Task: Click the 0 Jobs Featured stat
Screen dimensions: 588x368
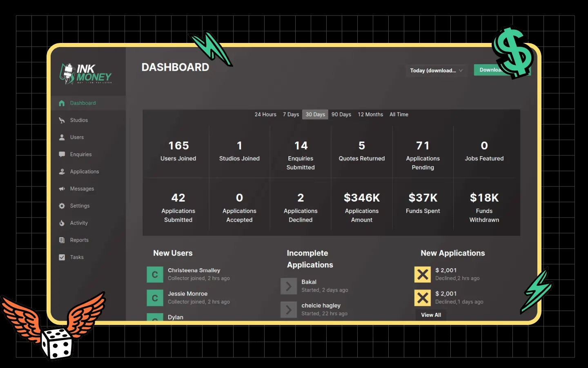Action: [484, 151]
